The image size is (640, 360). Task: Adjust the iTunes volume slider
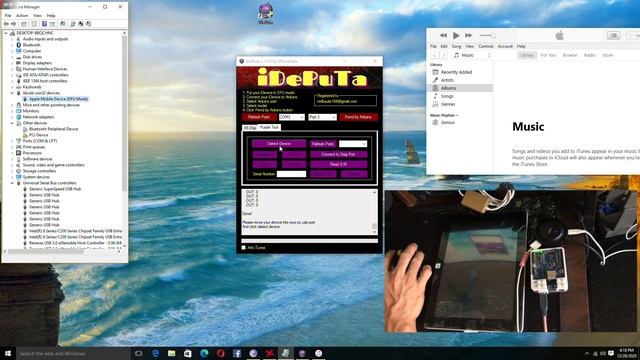(487, 36)
